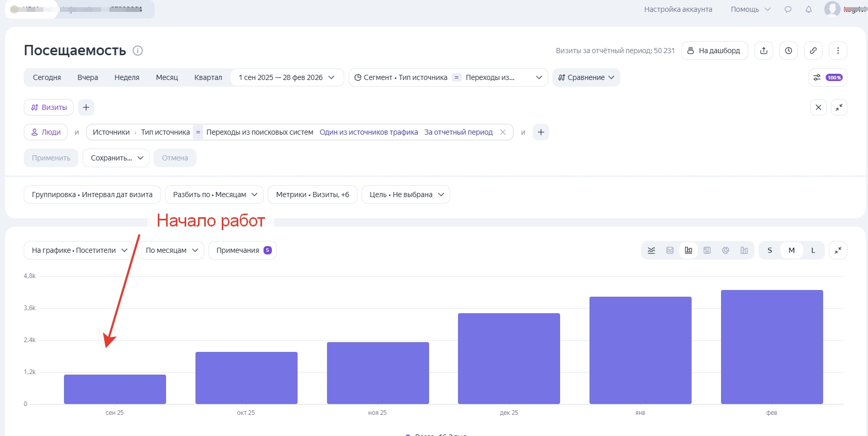The width and height of the screenshot is (868, 436).
Task: Click the сен 25 bar in chart
Action: 115,389
